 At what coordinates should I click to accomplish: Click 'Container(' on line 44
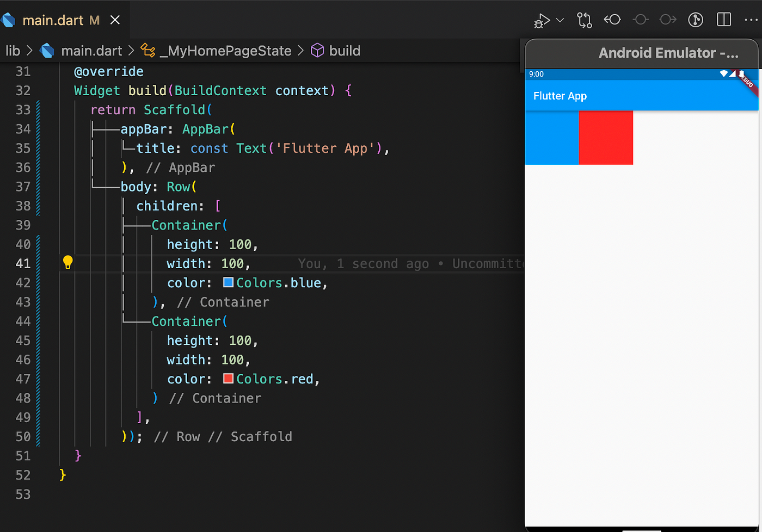(189, 321)
